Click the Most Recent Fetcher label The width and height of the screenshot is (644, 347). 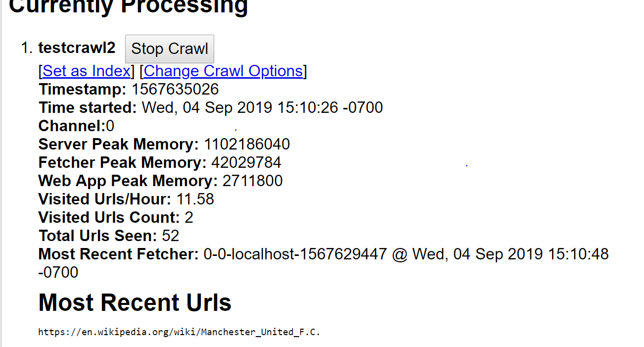(x=119, y=254)
